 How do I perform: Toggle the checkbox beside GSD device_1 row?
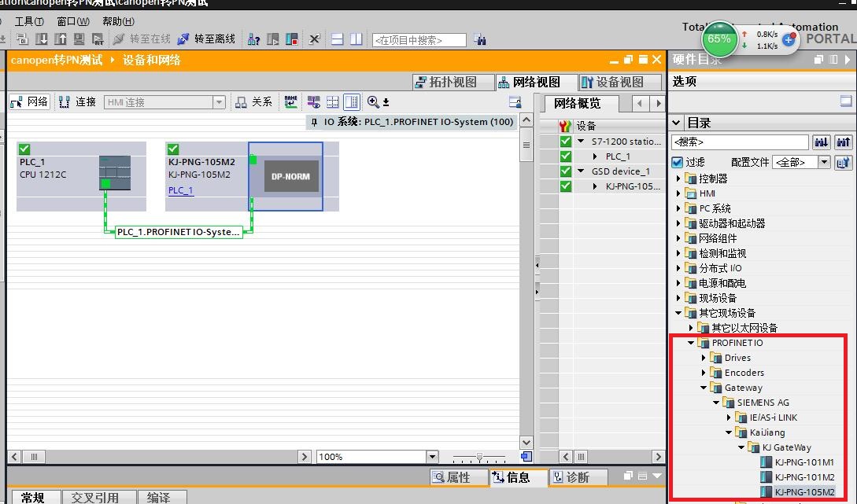(x=565, y=171)
